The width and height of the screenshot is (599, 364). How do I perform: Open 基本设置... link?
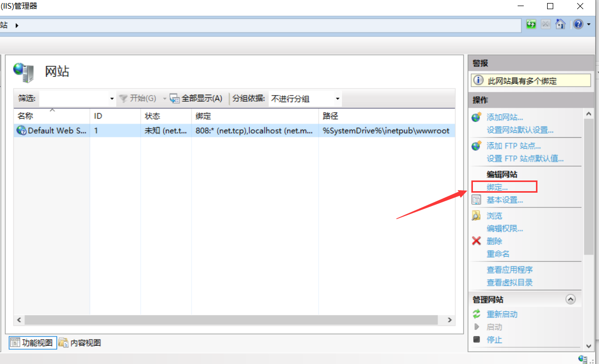504,200
